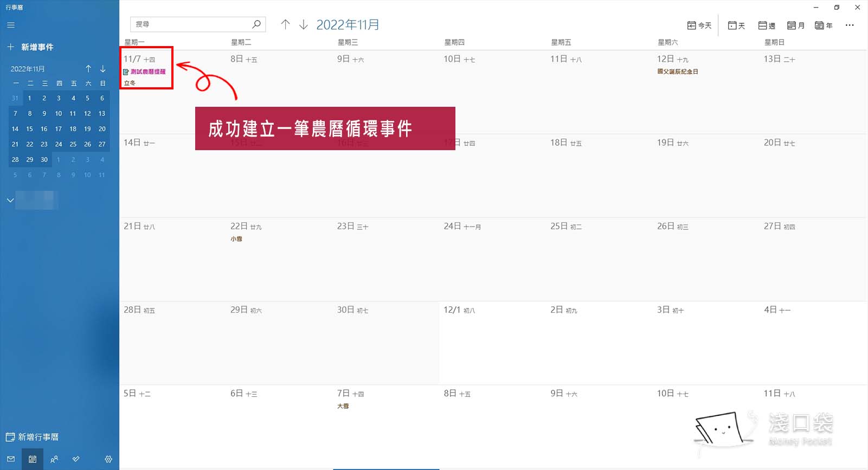Viewport: 868px width, 470px height.
Task: Switch to Month view
Action: [796, 25]
